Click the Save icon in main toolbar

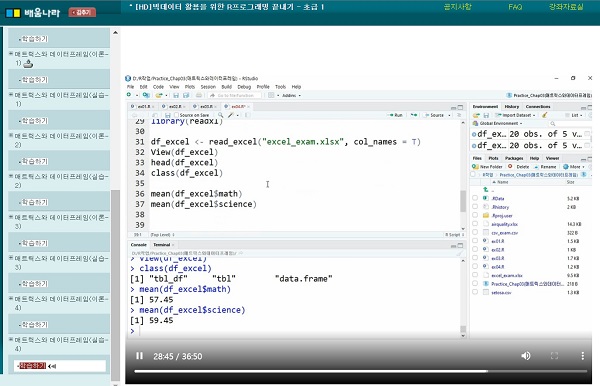[x=176, y=95]
